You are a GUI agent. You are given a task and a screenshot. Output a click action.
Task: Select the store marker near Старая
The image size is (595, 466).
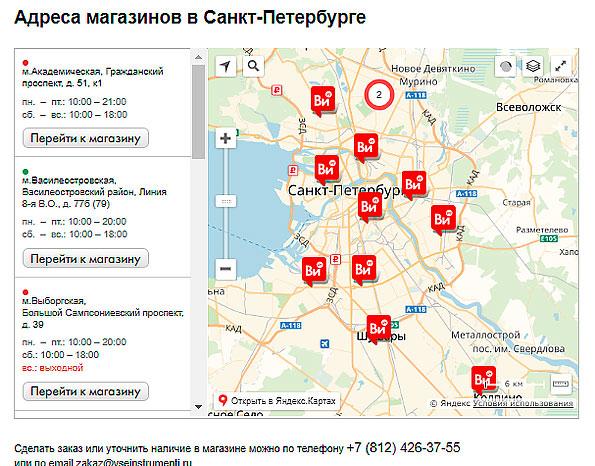[443, 220]
